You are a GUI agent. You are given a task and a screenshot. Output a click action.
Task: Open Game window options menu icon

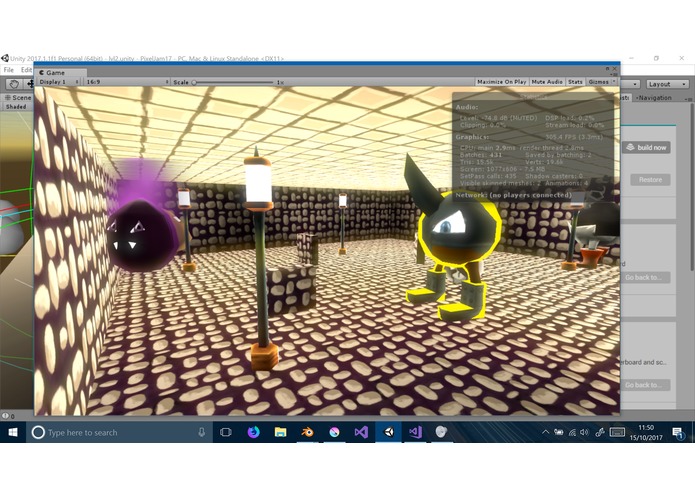614,74
